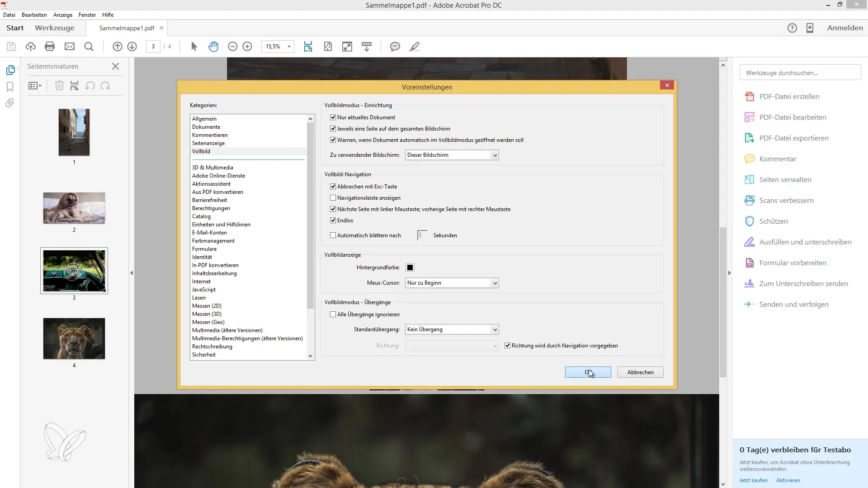The image size is (868, 488).
Task: Click Hintergrundfarbe black color swatch
Action: point(410,267)
